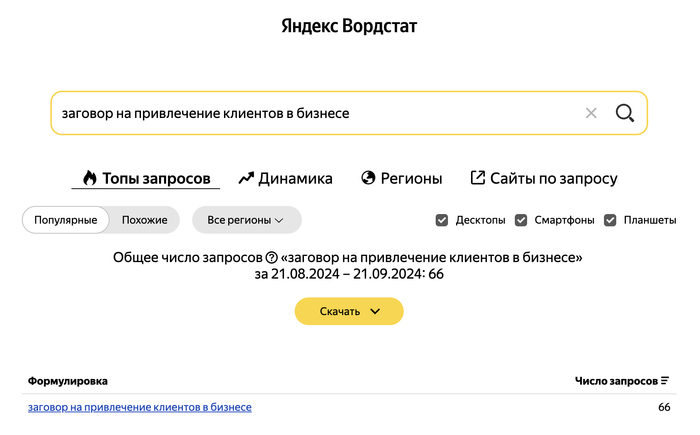The height and width of the screenshot is (435, 700).
Task: Open the заговор на привлечение клиентов link
Action: tap(140, 407)
